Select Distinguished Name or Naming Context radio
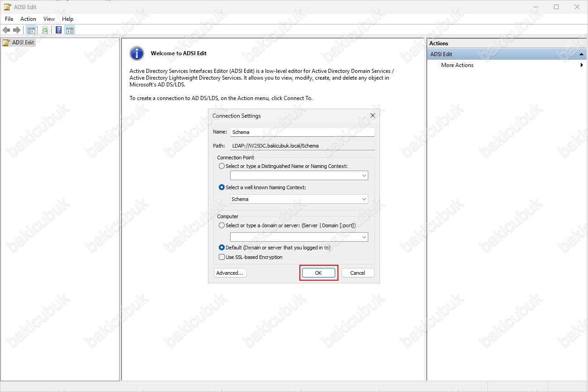Image resolution: width=588 pixels, height=392 pixels. 222,166
